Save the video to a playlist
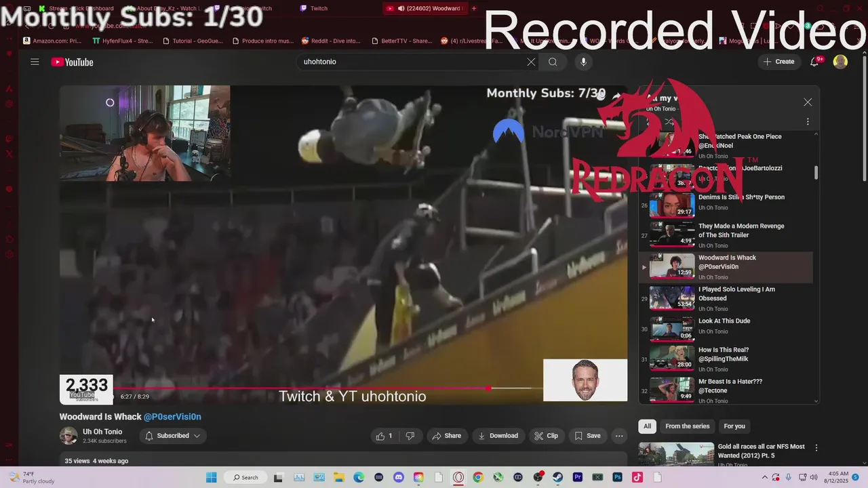868x488 pixels. tap(587, 436)
